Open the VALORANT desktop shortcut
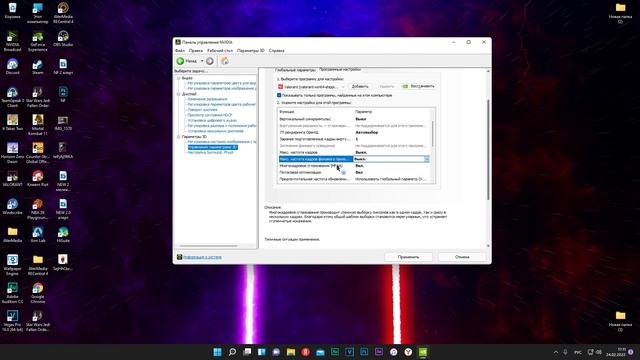Viewport: 640px width, 360px height. (x=12, y=178)
